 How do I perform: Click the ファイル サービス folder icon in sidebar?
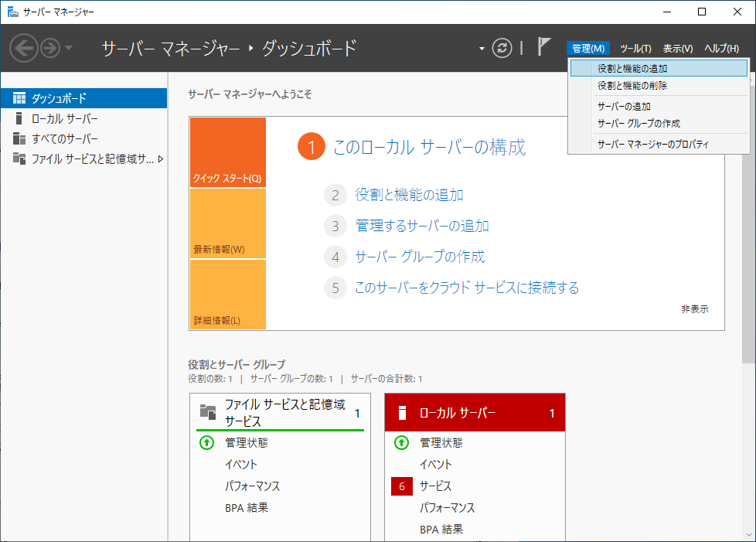click(19, 159)
